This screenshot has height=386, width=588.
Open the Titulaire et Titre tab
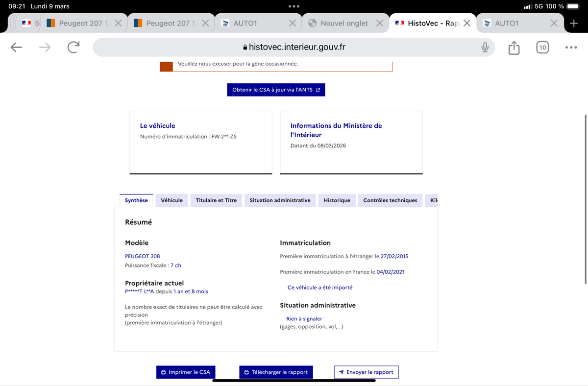[216, 200]
